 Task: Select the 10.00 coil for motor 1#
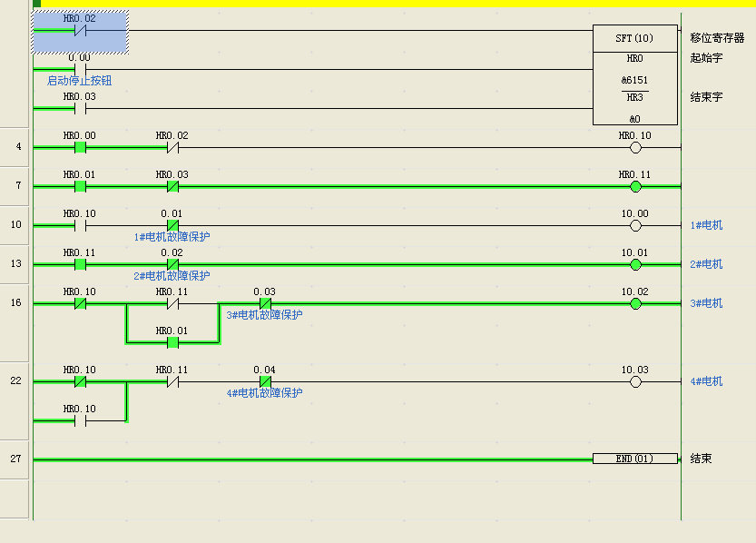[635, 226]
